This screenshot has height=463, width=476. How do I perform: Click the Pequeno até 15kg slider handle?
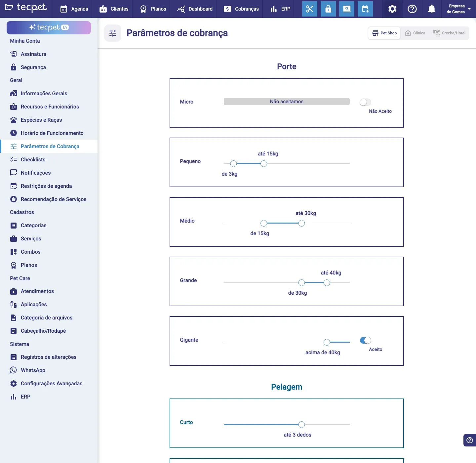point(264,164)
